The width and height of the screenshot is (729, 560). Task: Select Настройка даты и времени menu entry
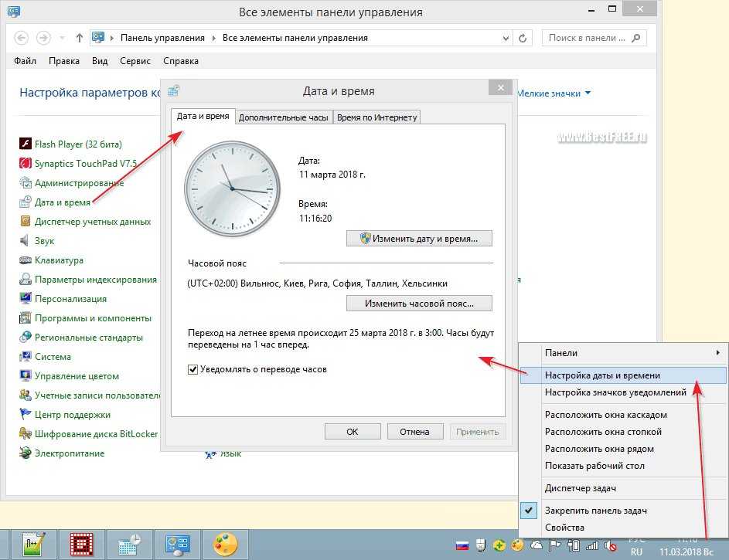click(x=623, y=375)
